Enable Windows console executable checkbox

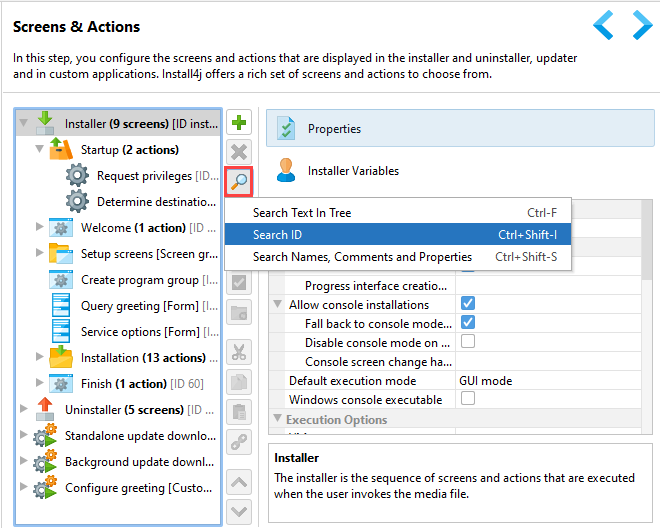468,398
